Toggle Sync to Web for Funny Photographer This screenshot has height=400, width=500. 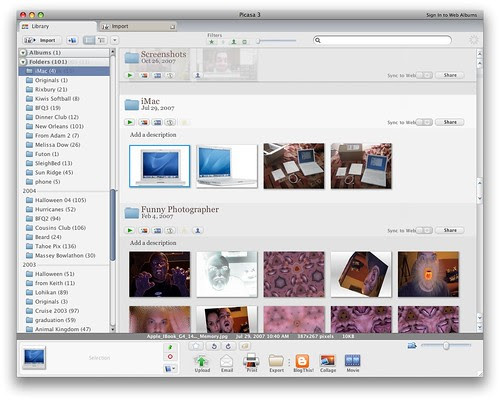pyautogui.click(x=424, y=230)
